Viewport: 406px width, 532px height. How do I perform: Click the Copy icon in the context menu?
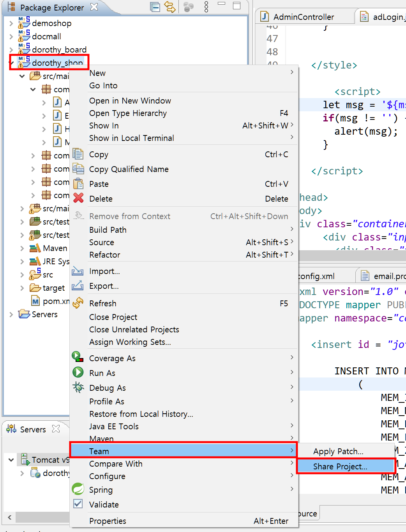tap(78, 154)
